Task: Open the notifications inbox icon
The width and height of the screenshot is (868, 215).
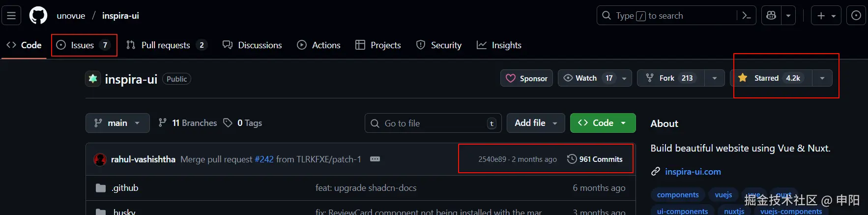Action: [856, 16]
